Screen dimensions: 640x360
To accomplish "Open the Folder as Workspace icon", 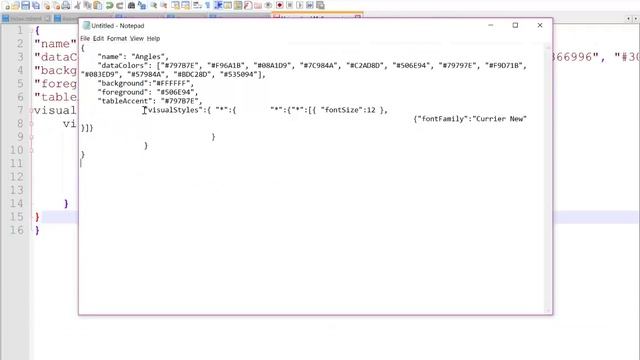I will (x=258, y=5).
